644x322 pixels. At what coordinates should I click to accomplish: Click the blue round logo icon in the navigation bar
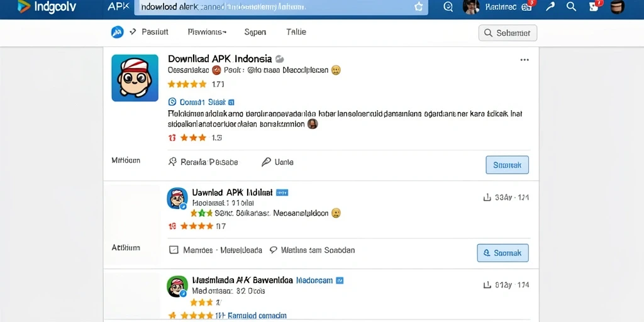pyautogui.click(x=118, y=32)
